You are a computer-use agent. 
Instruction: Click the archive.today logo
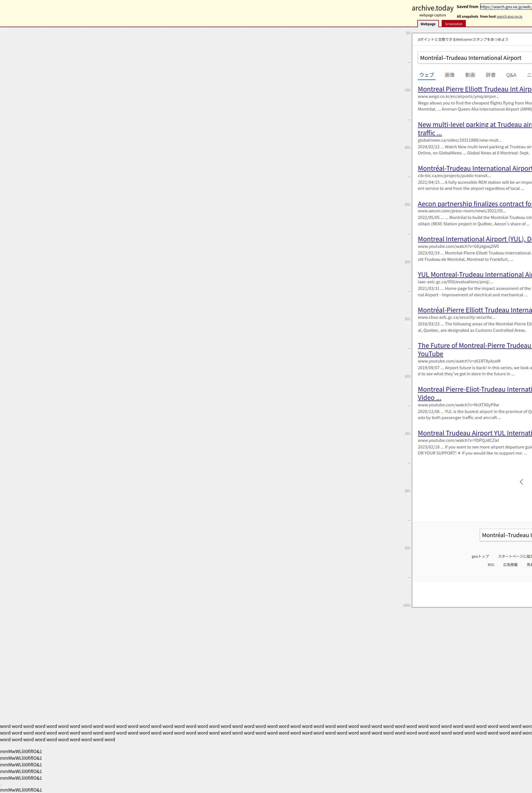click(x=432, y=8)
